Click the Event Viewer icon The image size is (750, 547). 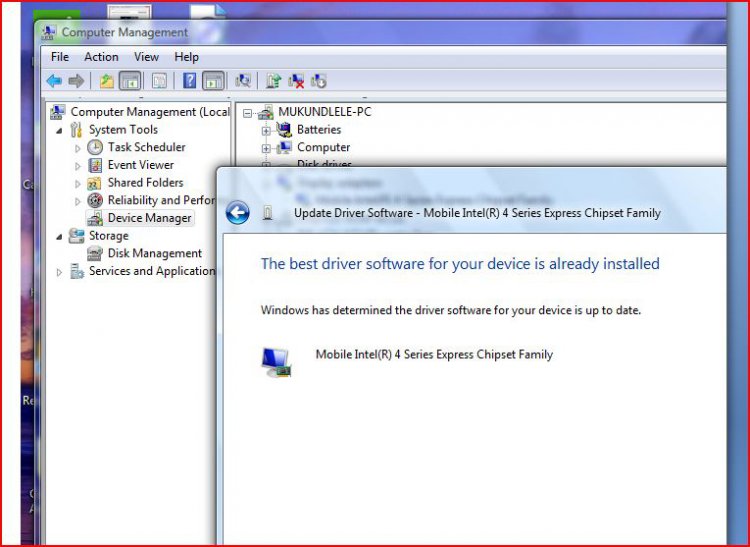95,165
